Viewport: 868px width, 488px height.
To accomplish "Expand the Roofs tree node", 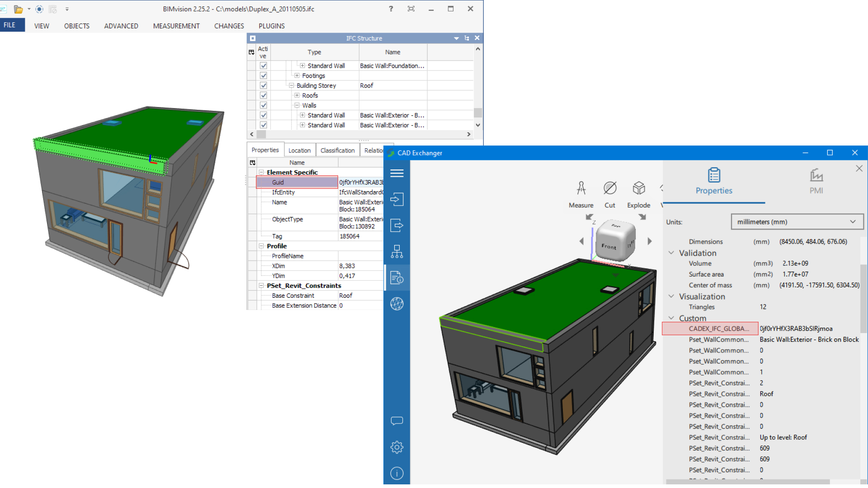I will (x=297, y=95).
